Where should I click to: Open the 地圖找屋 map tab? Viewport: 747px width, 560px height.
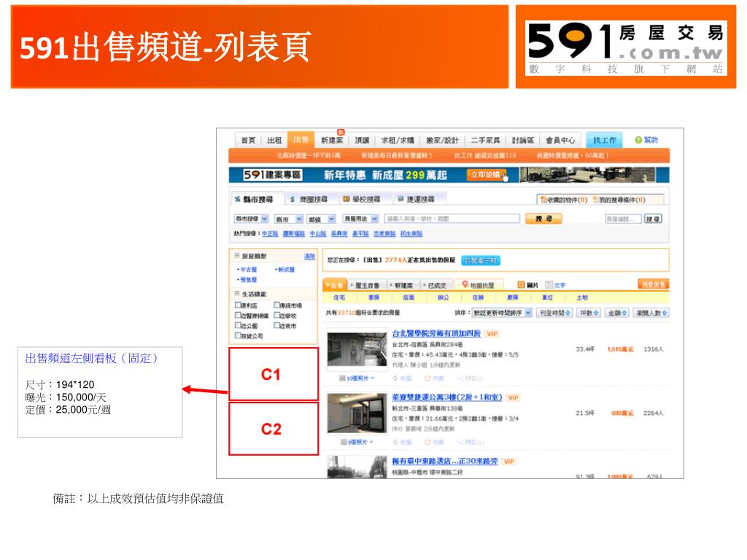point(478,285)
